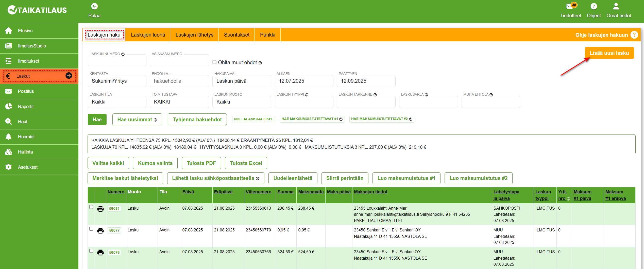Click help icon next to Laskun tyyppi
The height and width of the screenshot is (269, 644).
pos(307,95)
